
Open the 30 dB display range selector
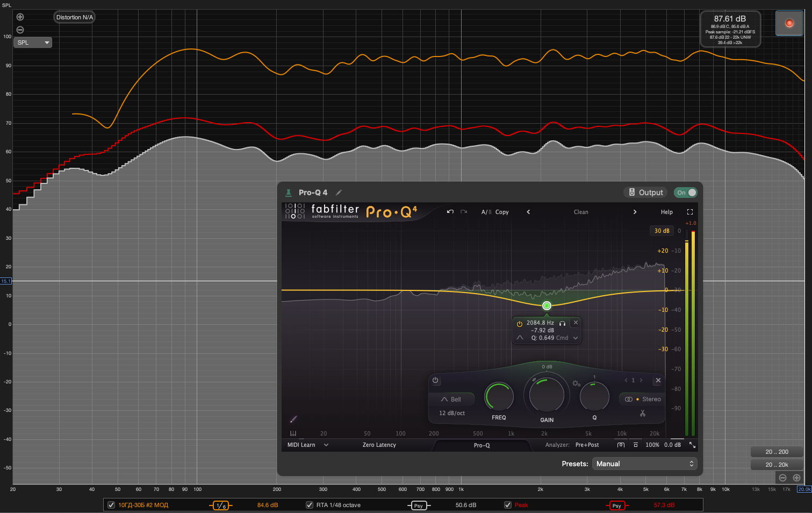(x=662, y=231)
